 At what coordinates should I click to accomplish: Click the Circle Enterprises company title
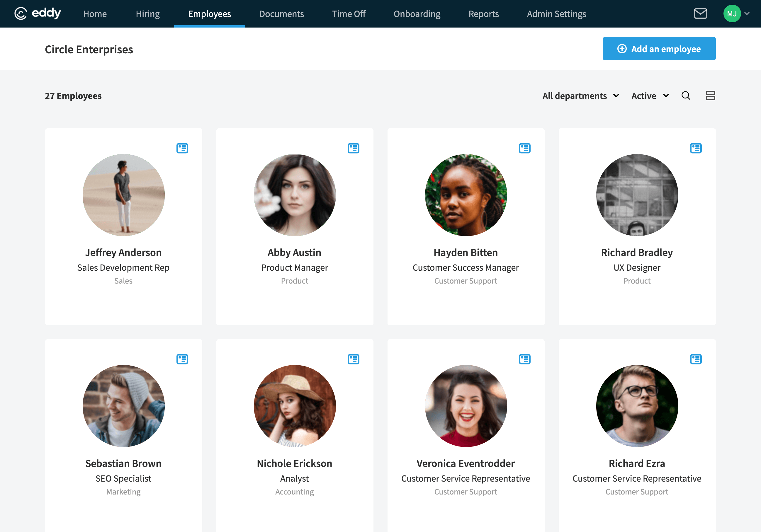click(x=89, y=49)
